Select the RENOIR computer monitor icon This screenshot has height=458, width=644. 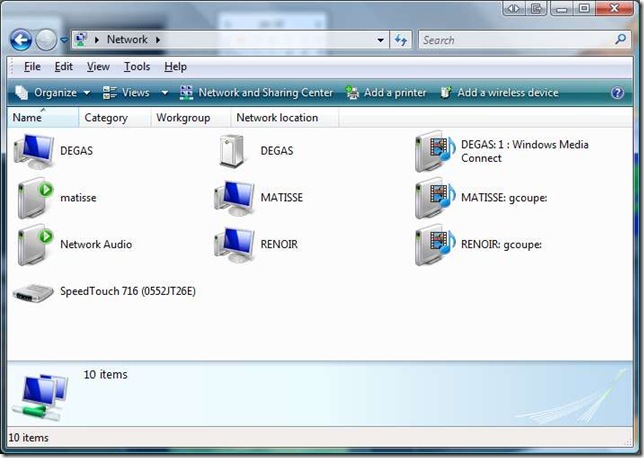(x=234, y=245)
